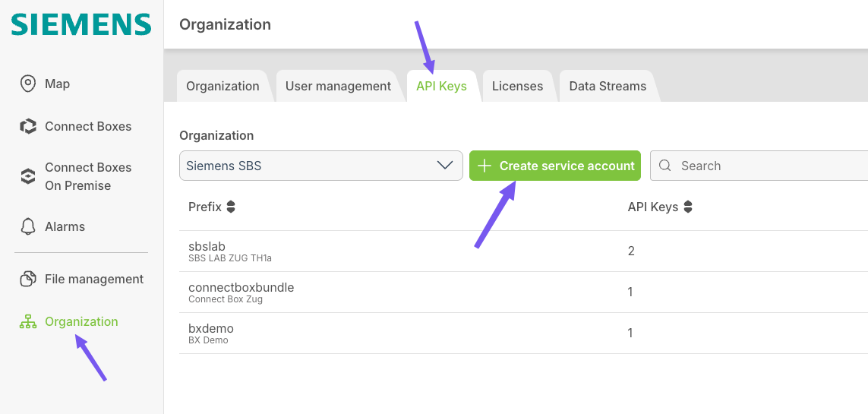Select Organization in the sidebar

coord(81,321)
